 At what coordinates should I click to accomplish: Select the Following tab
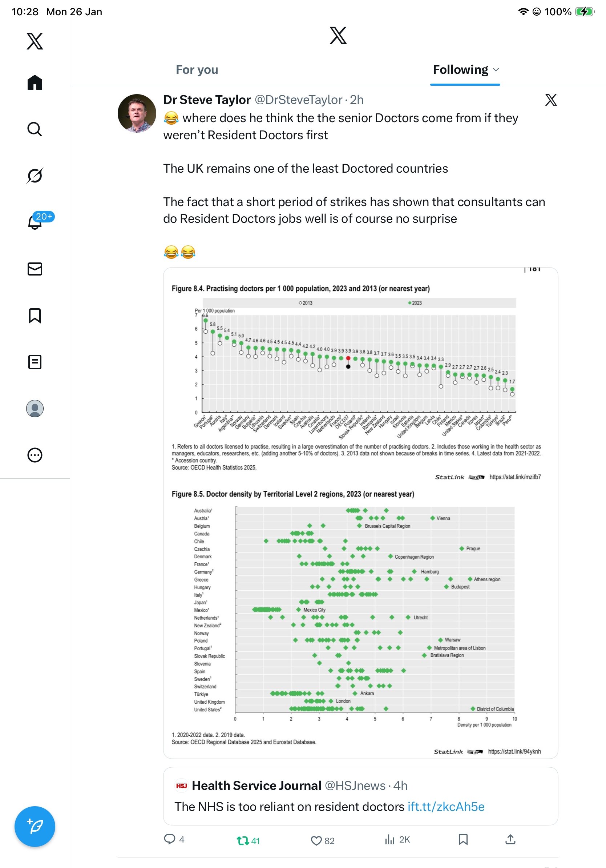click(460, 69)
